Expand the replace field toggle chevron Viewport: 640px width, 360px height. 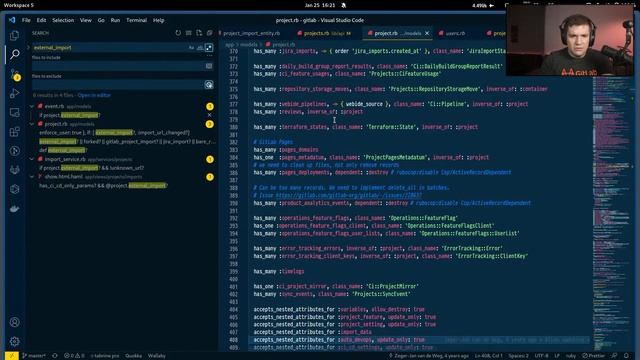tap(28, 48)
